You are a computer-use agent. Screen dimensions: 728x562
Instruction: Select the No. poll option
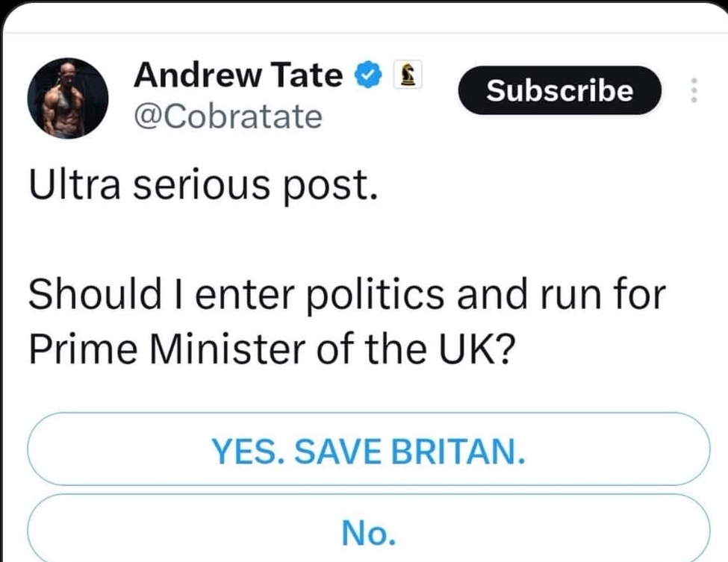[x=368, y=531]
